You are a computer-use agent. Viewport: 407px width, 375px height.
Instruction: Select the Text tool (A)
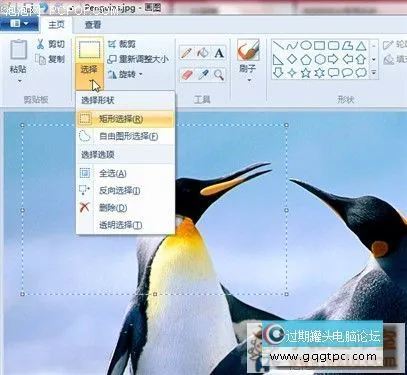pyautogui.click(x=219, y=53)
